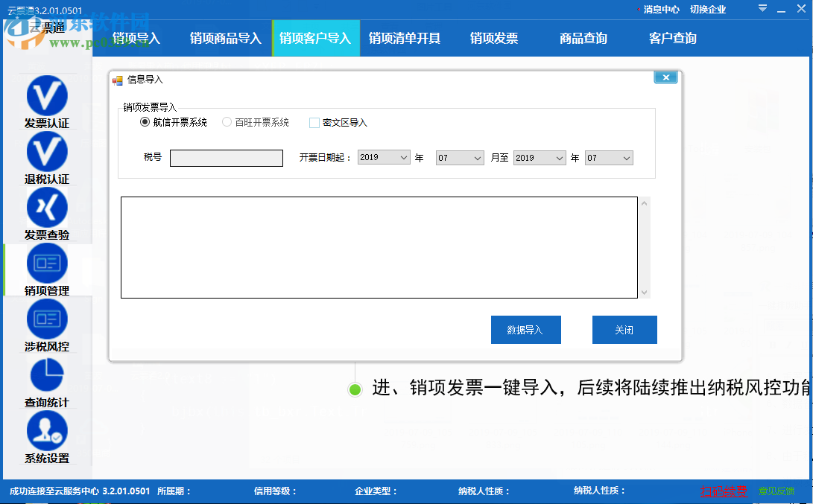Click the import results scrollbar down arrow
Viewport: 813px width, 504px height.
click(x=644, y=293)
